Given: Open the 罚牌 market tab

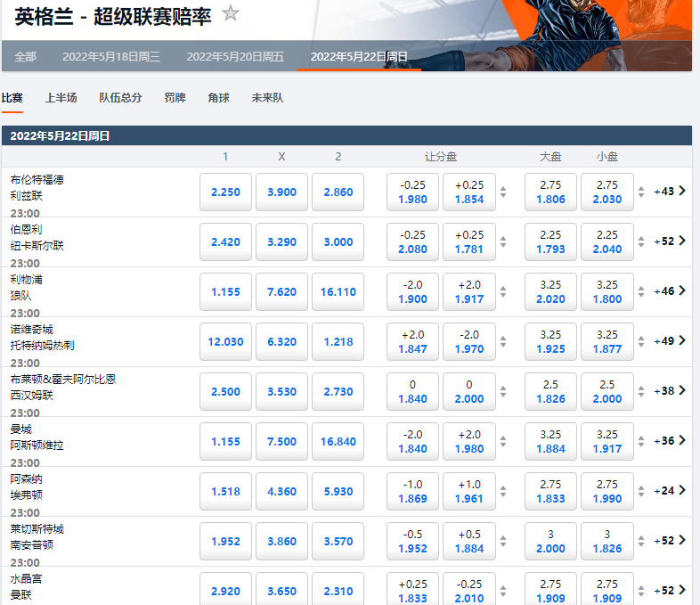Looking at the screenshot, I should coord(175,98).
